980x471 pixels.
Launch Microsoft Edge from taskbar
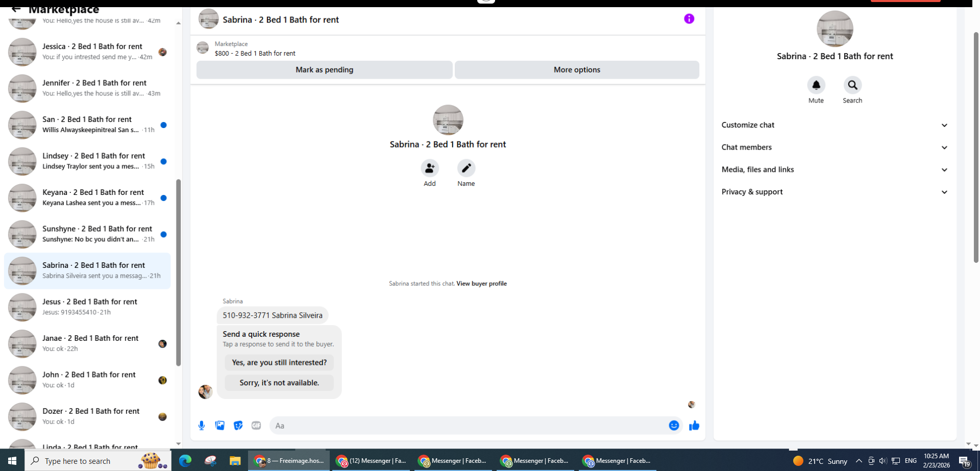pos(185,461)
